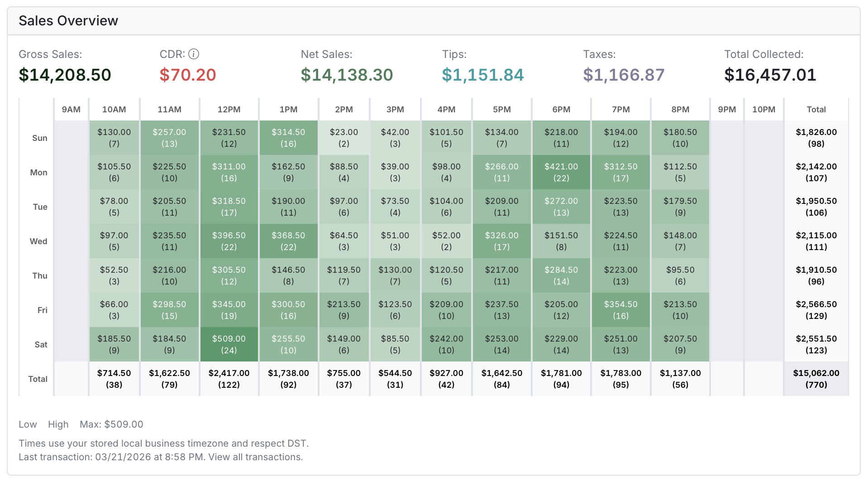868x482 pixels.
Task: Click the grand total $15,062.00 cell
Action: point(816,379)
